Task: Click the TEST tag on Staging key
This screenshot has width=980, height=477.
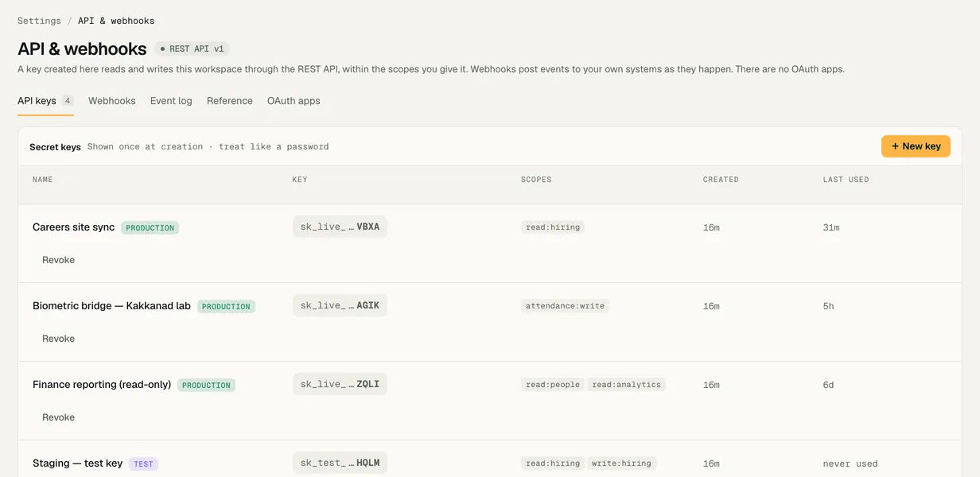Action: (x=143, y=464)
